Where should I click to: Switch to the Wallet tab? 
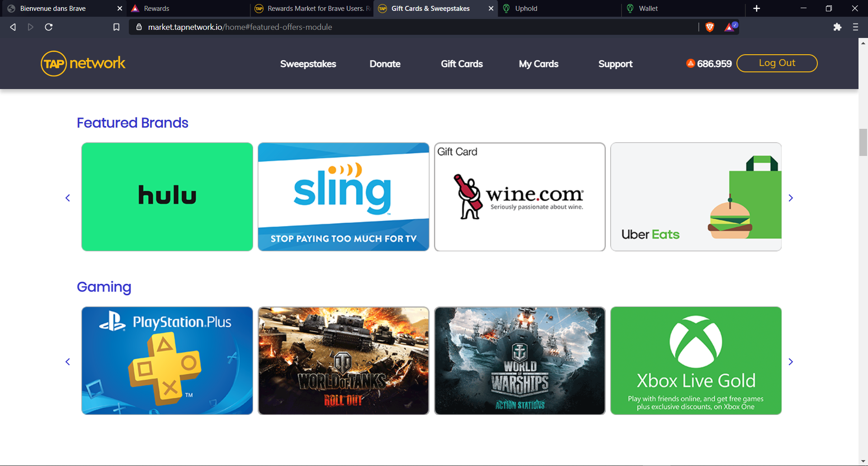tap(683, 8)
